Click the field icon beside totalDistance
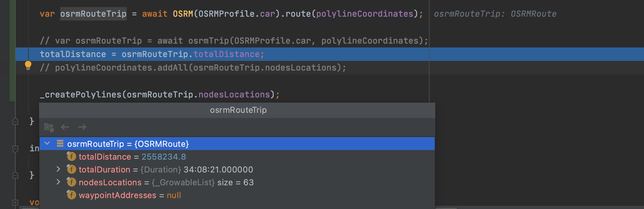Viewport: 644px width, 209px height. (x=71, y=157)
